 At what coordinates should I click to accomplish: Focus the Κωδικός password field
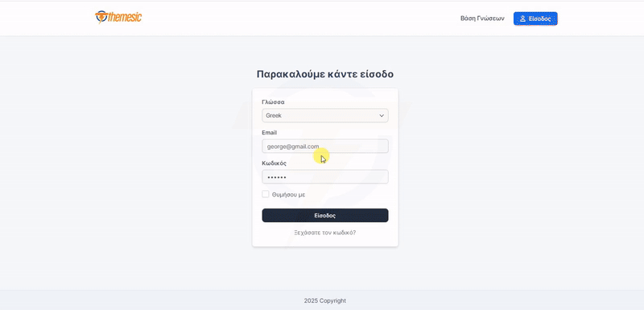coord(325,176)
